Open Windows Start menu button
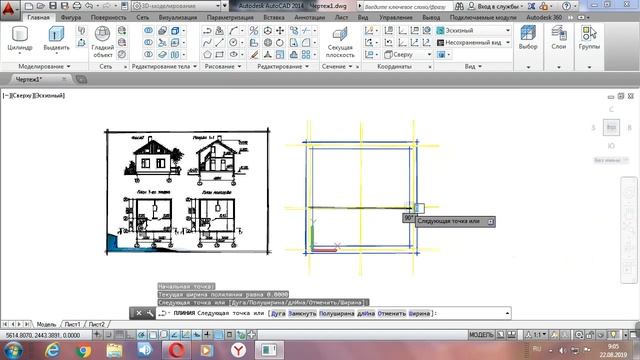 pos(14,350)
